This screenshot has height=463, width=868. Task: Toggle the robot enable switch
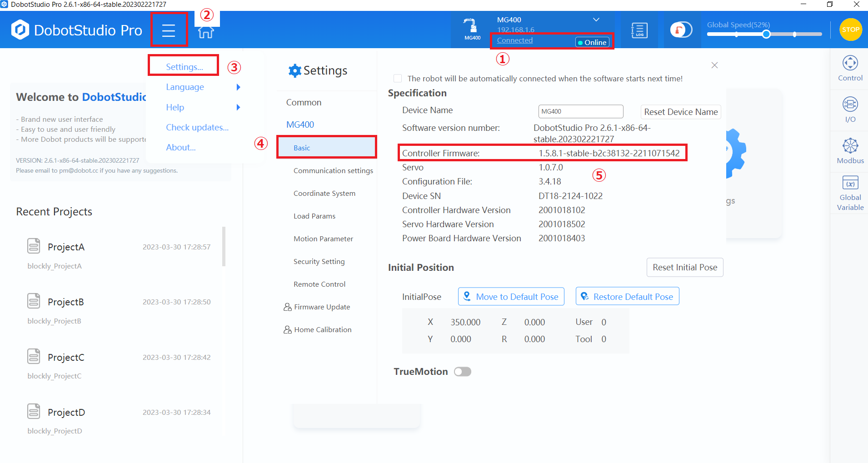(x=681, y=30)
